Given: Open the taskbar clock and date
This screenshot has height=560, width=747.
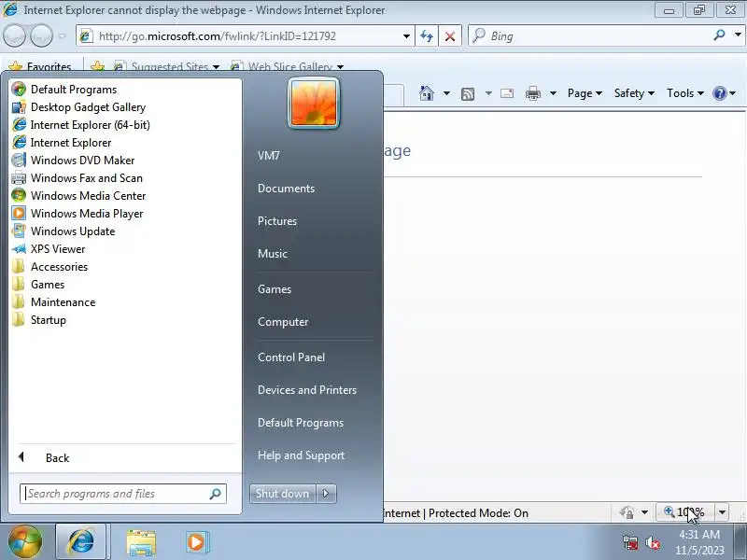Looking at the screenshot, I should [698, 542].
